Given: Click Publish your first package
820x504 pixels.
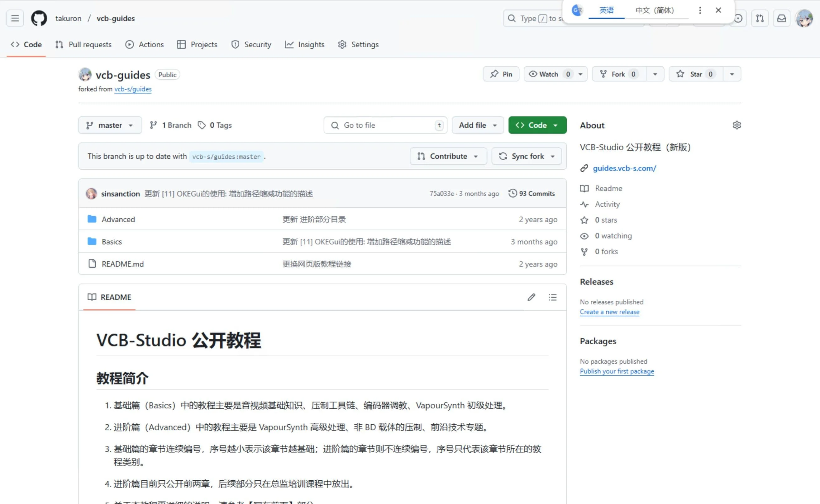Looking at the screenshot, I should [617, 371].
